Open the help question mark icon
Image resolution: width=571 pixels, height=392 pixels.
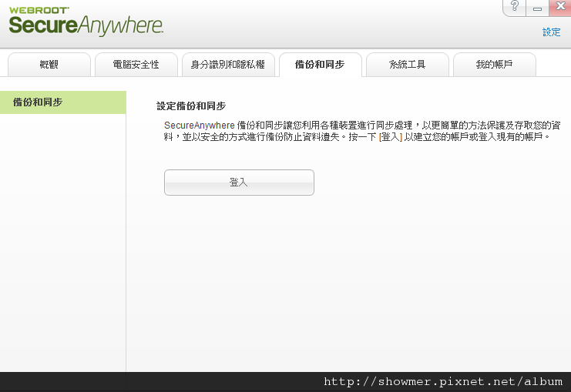(514, 7)
